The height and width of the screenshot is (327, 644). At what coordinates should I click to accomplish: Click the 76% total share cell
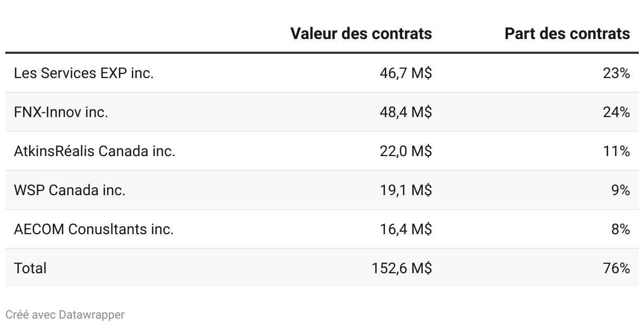(616, 268)
